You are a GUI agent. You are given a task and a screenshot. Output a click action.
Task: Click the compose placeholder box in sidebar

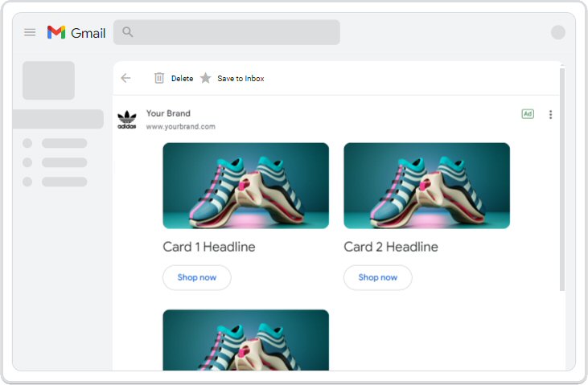[48, 80]
